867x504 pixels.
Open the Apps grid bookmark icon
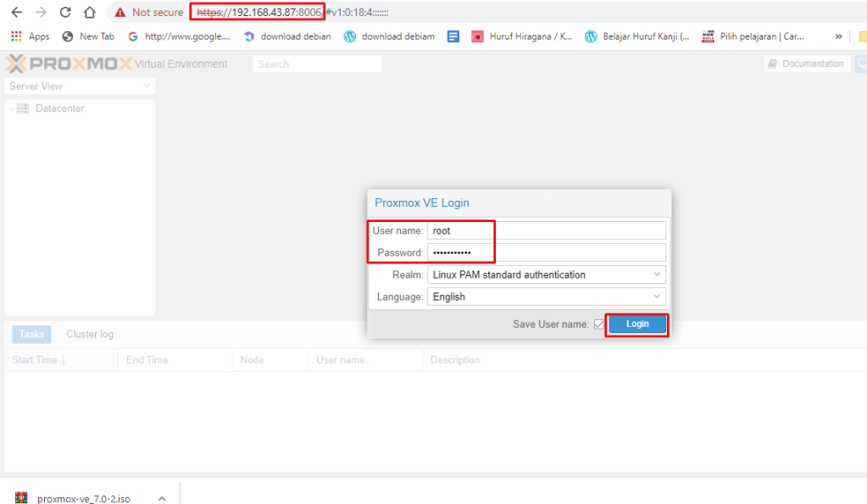pos(16,36)
